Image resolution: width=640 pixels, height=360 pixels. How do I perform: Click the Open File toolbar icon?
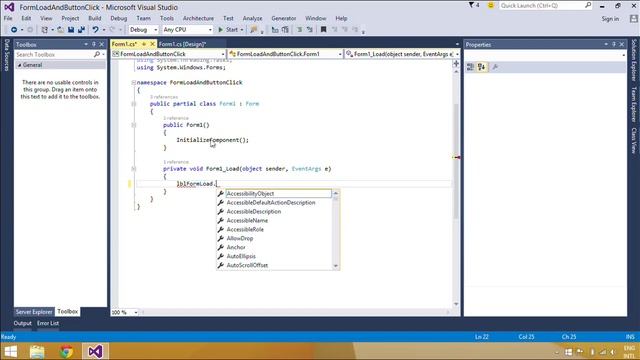60,30
